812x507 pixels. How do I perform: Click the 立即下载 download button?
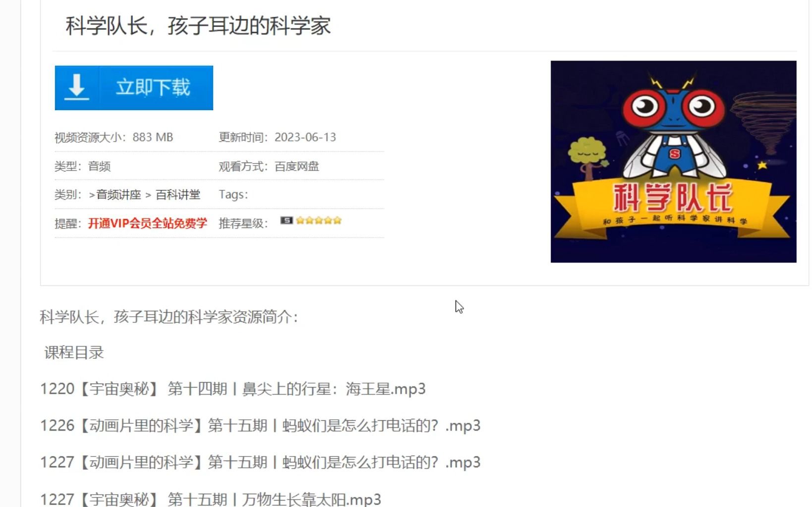coord(134,88)
